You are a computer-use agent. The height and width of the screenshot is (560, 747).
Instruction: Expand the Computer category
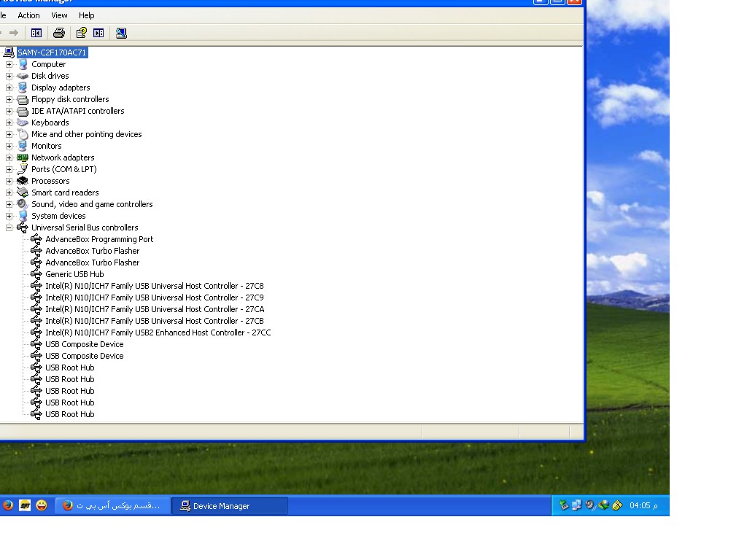click(x=9, y=64)
